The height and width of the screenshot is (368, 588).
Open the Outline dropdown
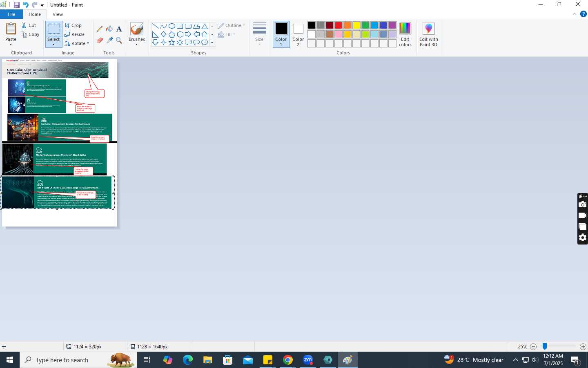tap(232, 25)
